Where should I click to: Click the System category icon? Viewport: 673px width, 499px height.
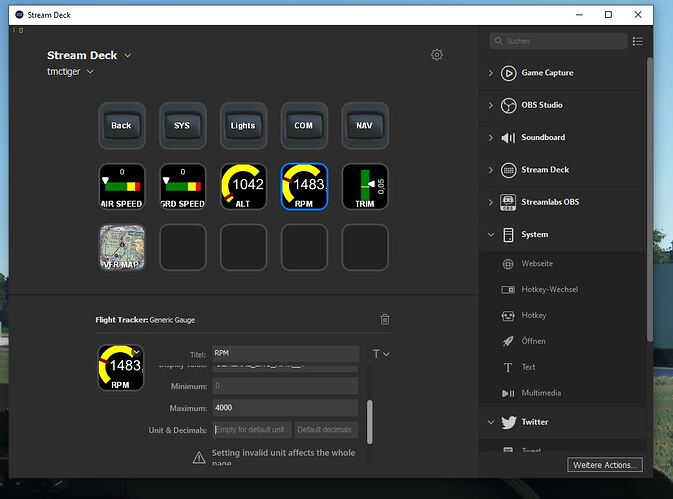click(x=508, y=235)
